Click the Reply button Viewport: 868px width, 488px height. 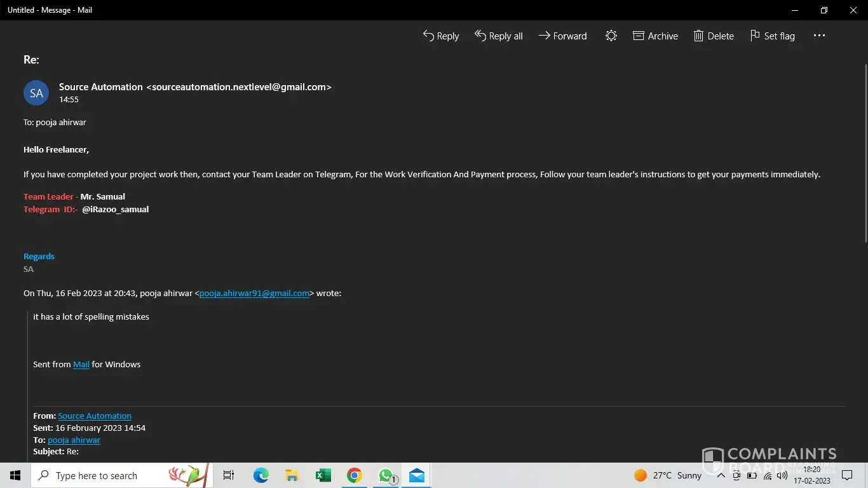[x=441, y=36]
